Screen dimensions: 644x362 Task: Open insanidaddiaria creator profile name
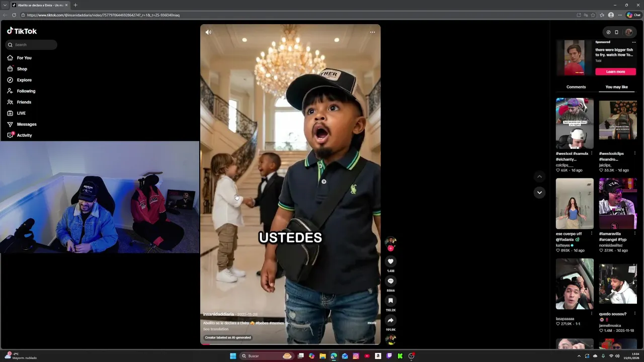218,314
